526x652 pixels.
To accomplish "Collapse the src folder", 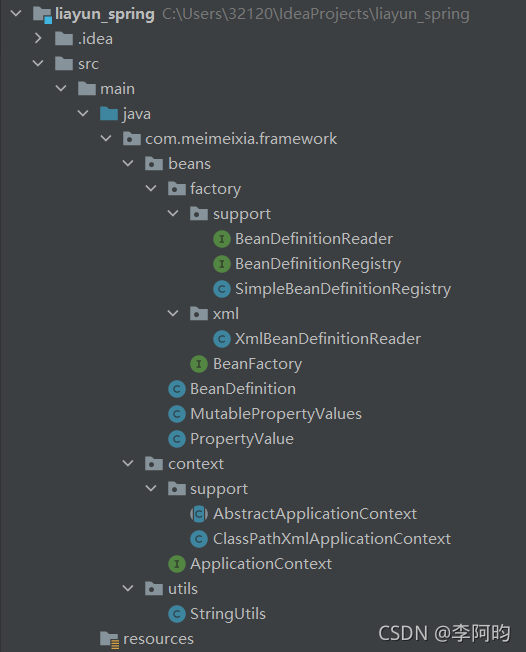I will point(38,64).
